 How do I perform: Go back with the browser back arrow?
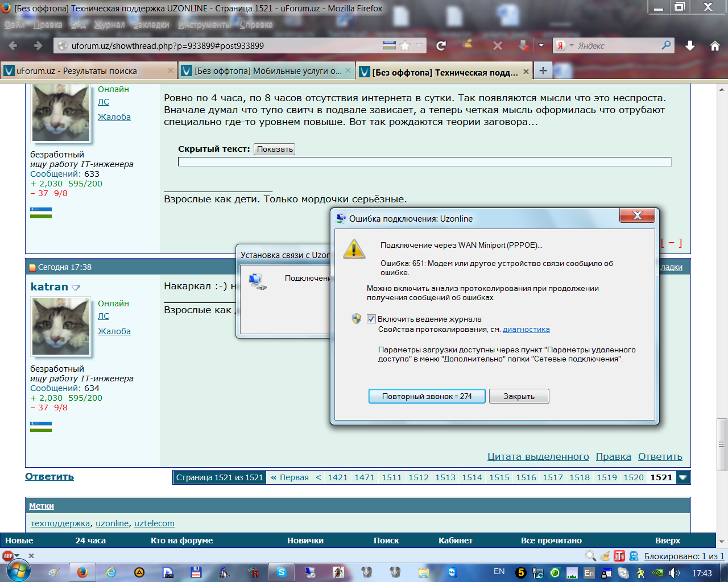[x=13, y=45]
